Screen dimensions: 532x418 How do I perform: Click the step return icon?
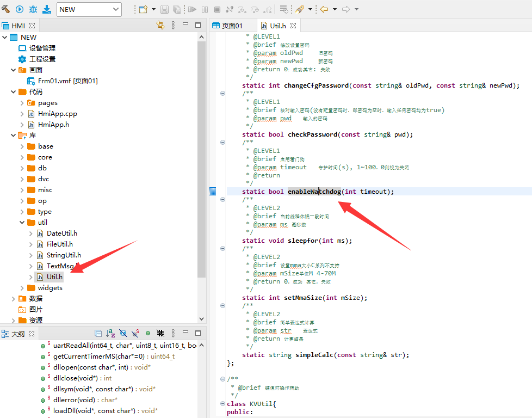(x=267, y=9)
